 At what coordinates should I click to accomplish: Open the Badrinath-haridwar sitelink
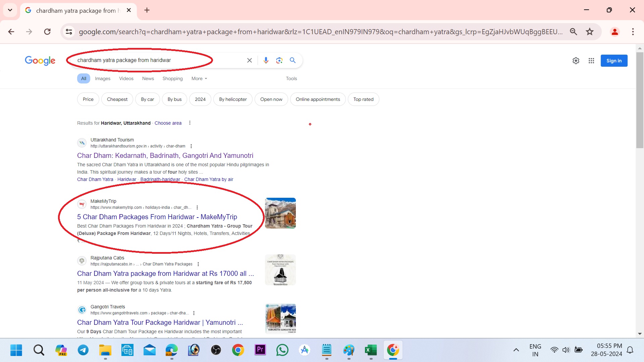160,179
